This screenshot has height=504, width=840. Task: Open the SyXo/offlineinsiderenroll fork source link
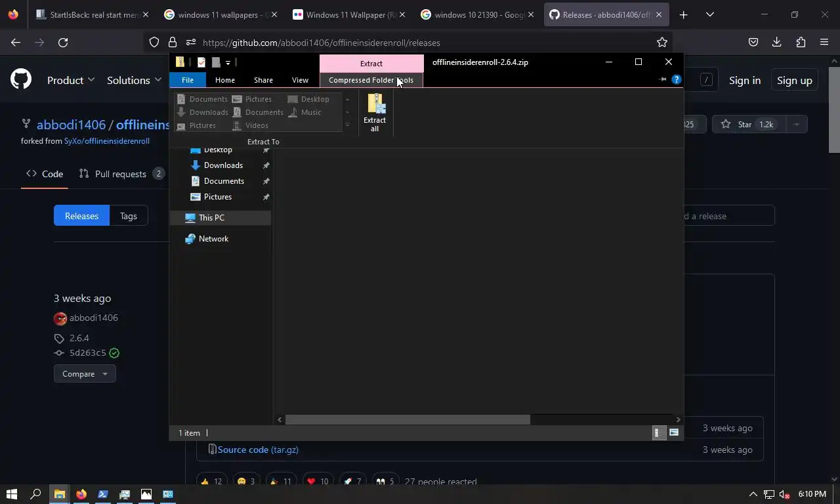click(107, 141)
